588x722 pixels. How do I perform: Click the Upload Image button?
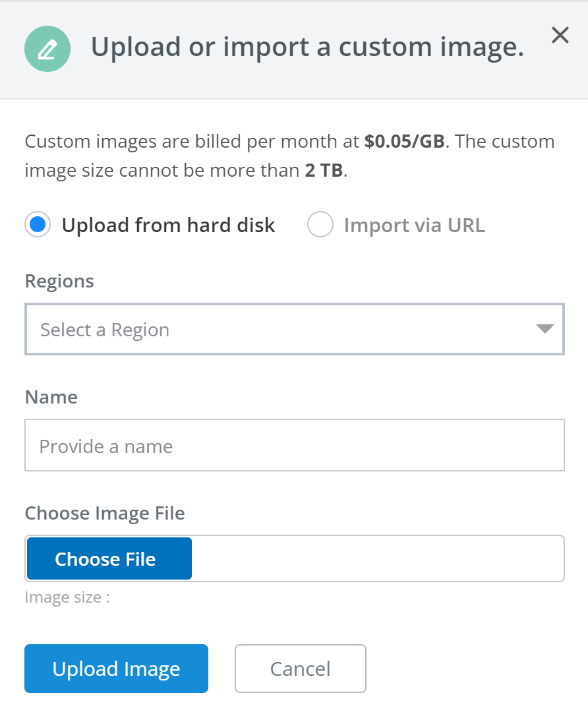point(116,669)
